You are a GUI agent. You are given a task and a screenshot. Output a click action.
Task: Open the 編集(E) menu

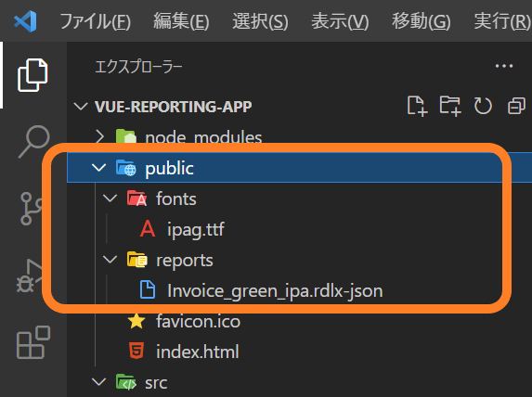click(x=181, y=21)
